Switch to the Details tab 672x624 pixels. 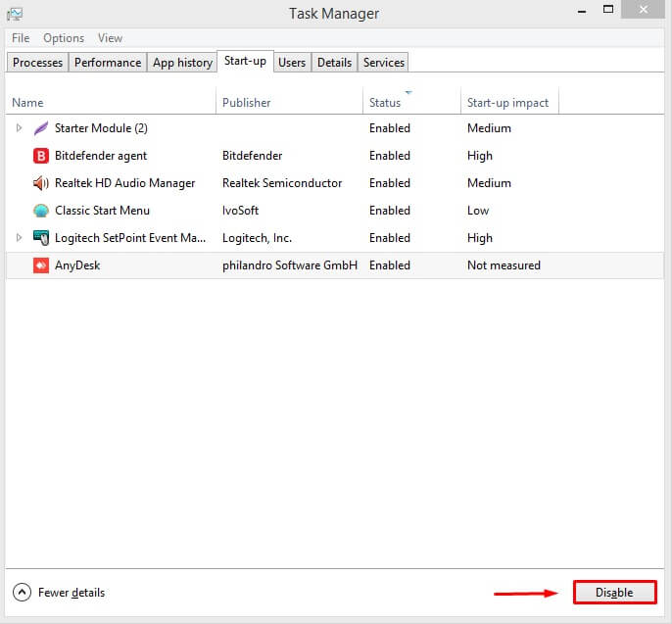334,63
